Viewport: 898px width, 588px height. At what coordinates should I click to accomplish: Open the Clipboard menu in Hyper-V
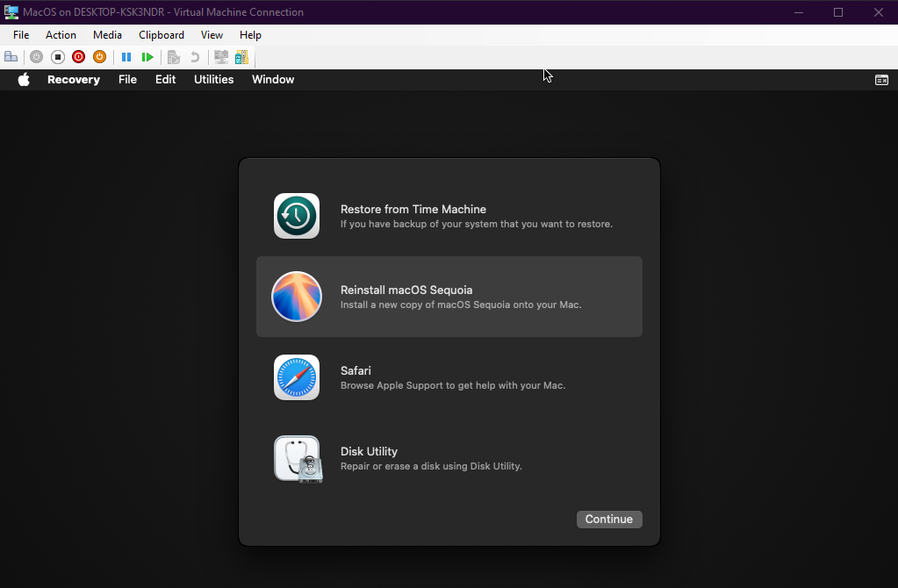[x=162, y=35]
